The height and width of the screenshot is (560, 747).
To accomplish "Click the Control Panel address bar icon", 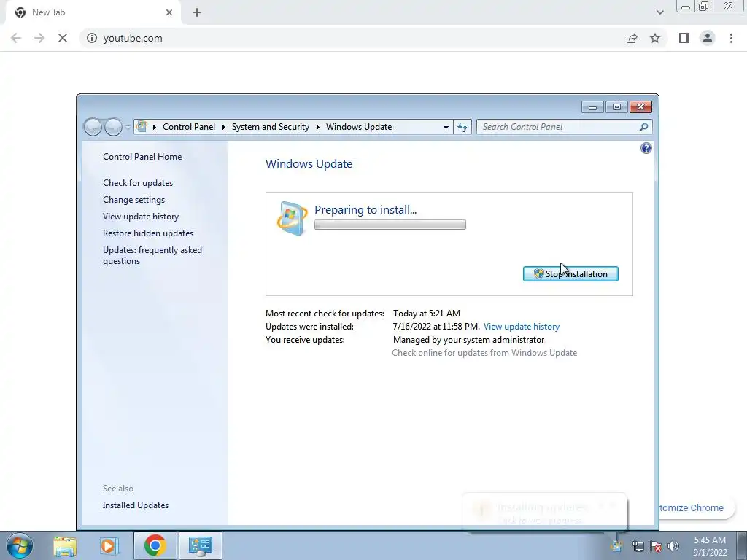I will [142, 127].
